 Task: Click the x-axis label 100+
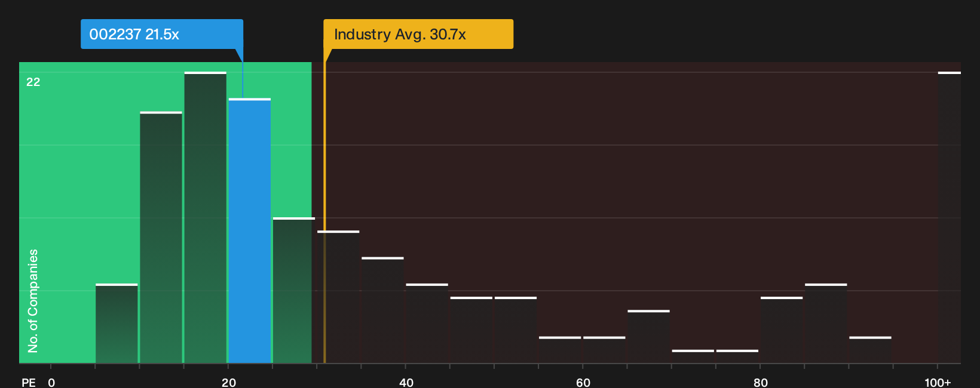tap(938, 383)
